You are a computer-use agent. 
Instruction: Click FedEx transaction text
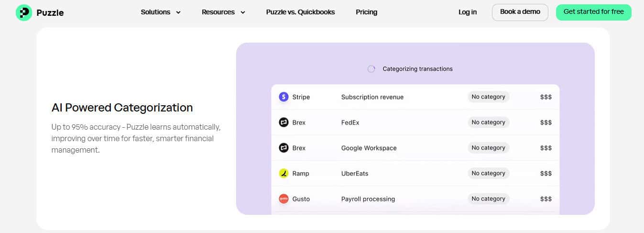coord(350,122)
